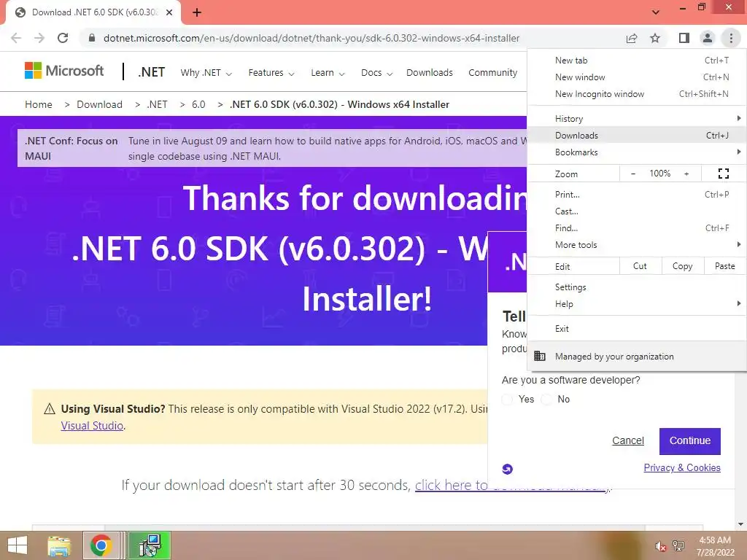
Task: Click the share page icon in address bar
Action: [632, 38]
